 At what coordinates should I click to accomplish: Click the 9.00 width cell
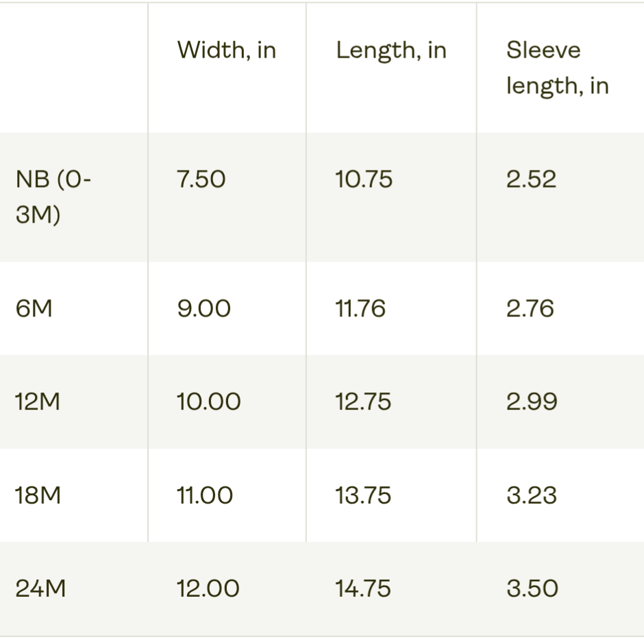click(203, 308)
